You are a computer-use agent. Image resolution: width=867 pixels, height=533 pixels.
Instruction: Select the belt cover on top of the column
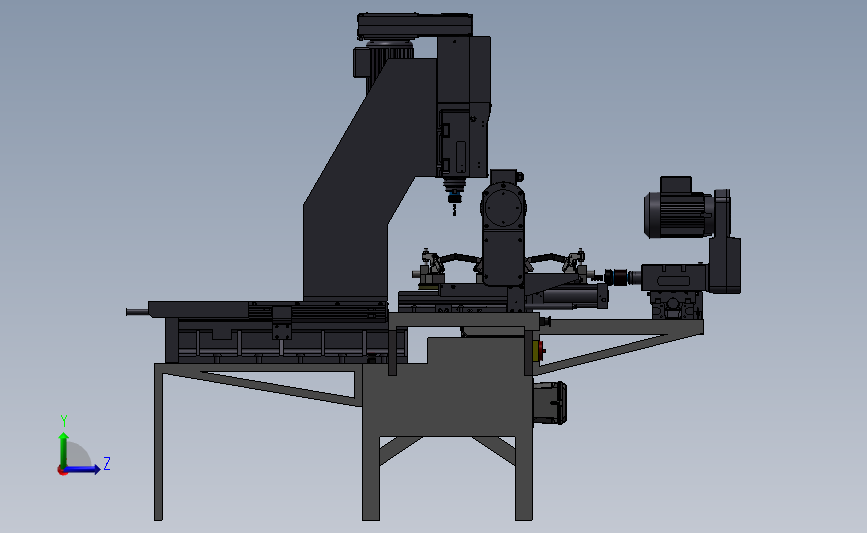(x=415, y=25)
